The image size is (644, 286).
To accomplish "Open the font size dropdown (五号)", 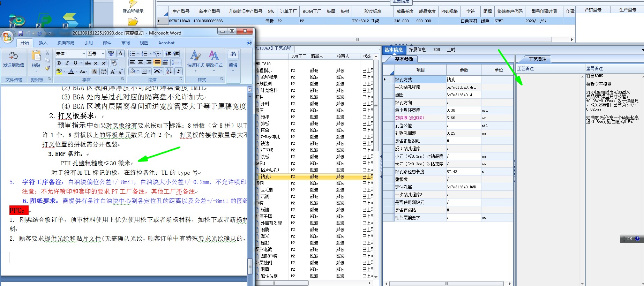I will (103, 54).
